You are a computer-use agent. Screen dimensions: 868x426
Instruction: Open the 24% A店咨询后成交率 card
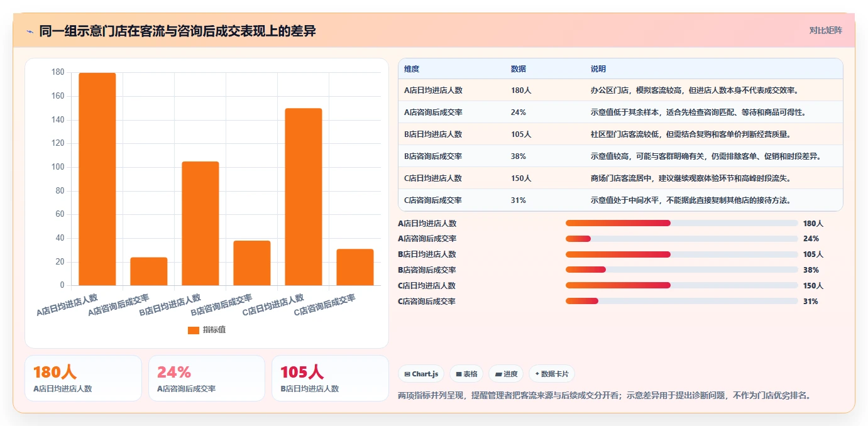207,378
